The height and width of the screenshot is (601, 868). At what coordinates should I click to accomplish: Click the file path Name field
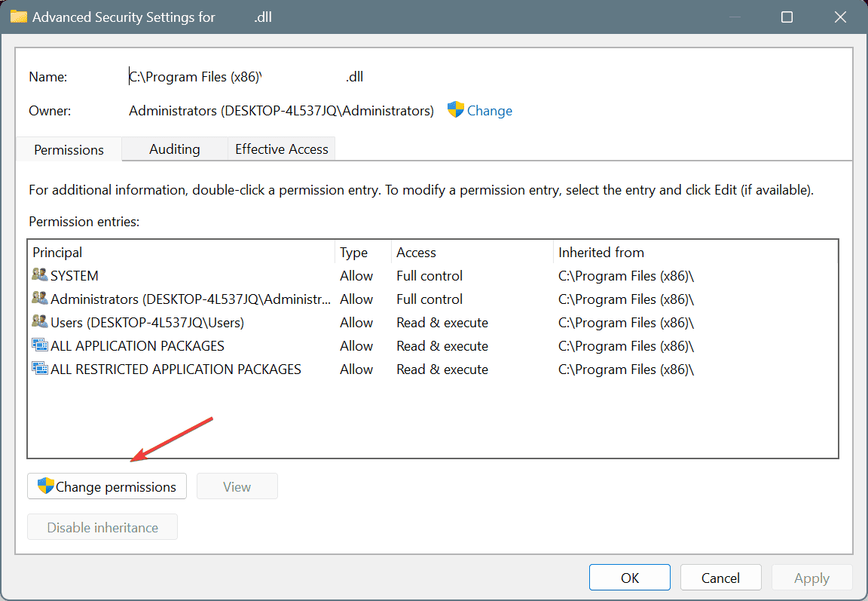(246, 76)
